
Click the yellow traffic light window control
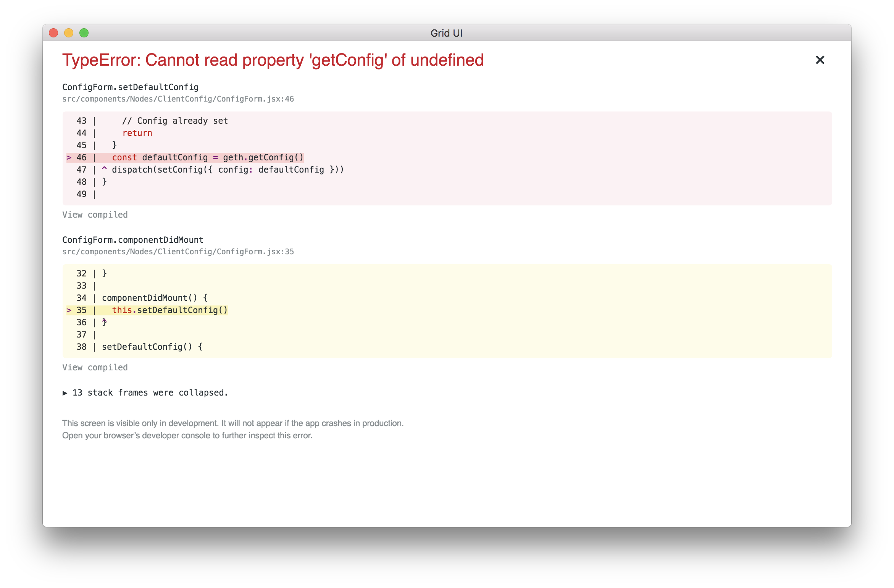(x=69, y=33)
